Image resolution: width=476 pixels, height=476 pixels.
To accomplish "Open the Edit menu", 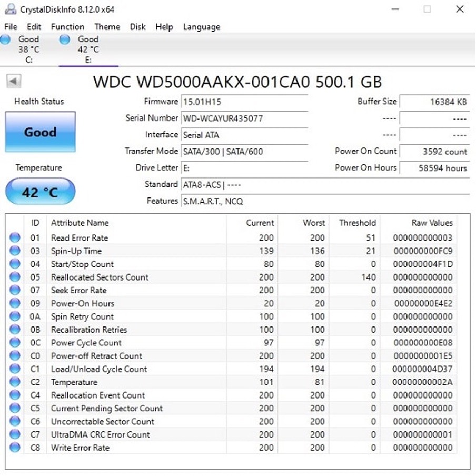I will pyautogui.click(x=34, y=27).
